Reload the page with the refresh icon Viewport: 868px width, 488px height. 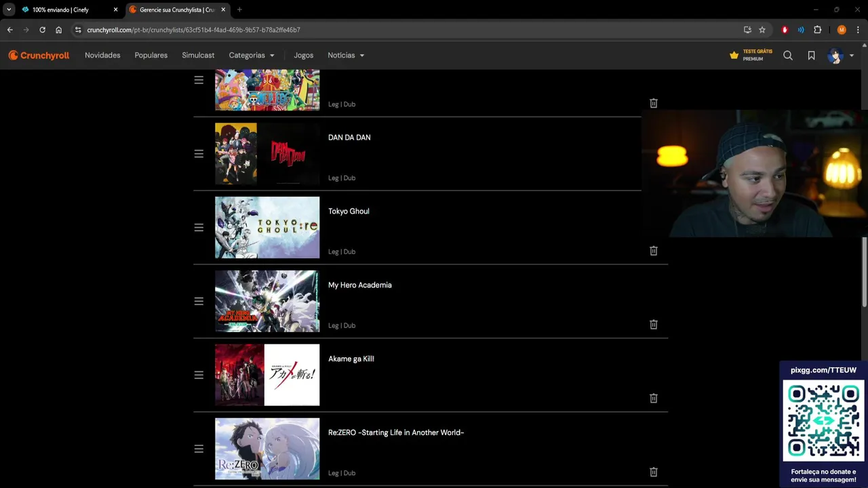click(x=42, y=30)
